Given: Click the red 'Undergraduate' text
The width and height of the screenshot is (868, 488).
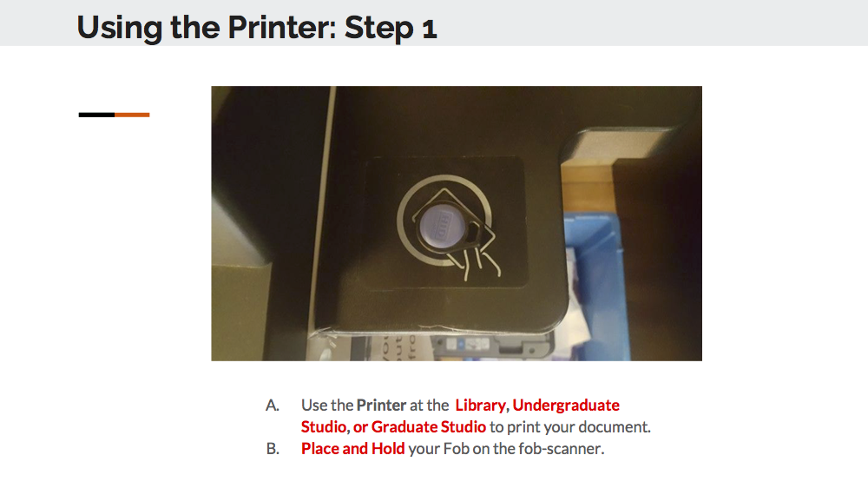Looking at the screenshot, I should click(566, 405).
